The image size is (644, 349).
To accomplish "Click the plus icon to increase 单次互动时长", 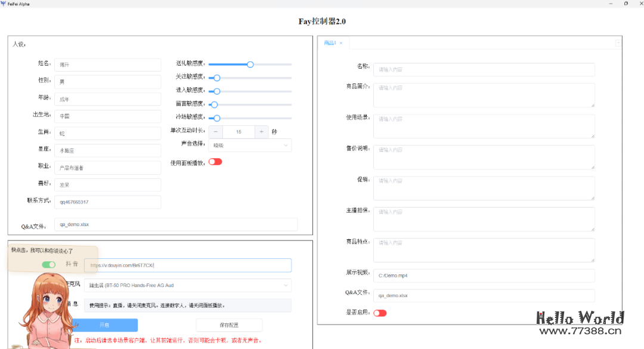I will click(261, 131).
